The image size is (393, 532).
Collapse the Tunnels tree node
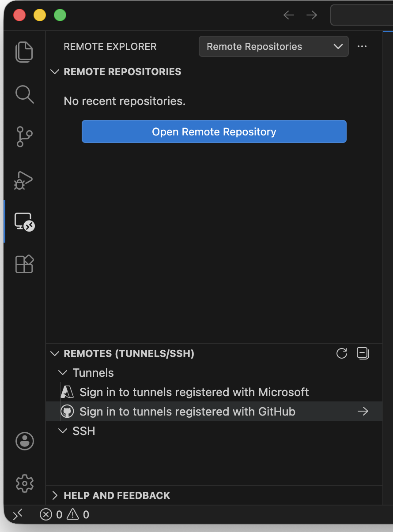pyautogui.click(x=63, y=373)
